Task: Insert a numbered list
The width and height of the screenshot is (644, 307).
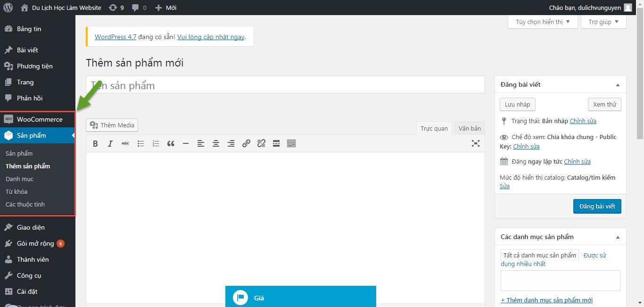Action: click(156, 143)
